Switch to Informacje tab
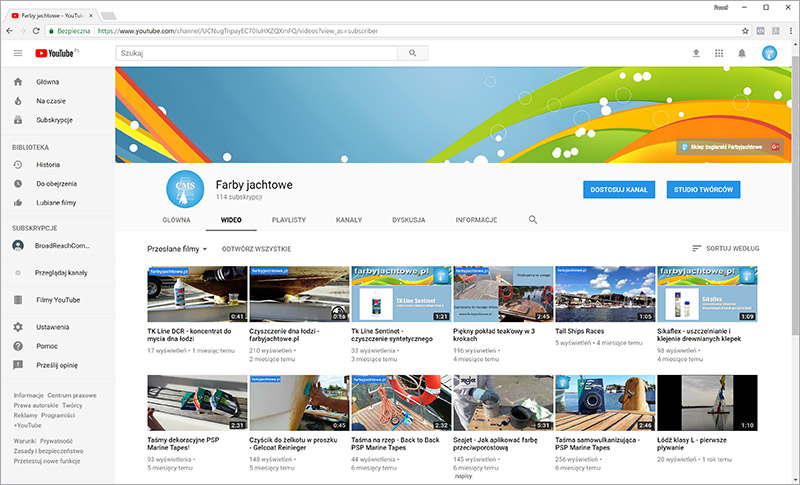The height and width of the screenshot is (485, 800). (476, 220)
